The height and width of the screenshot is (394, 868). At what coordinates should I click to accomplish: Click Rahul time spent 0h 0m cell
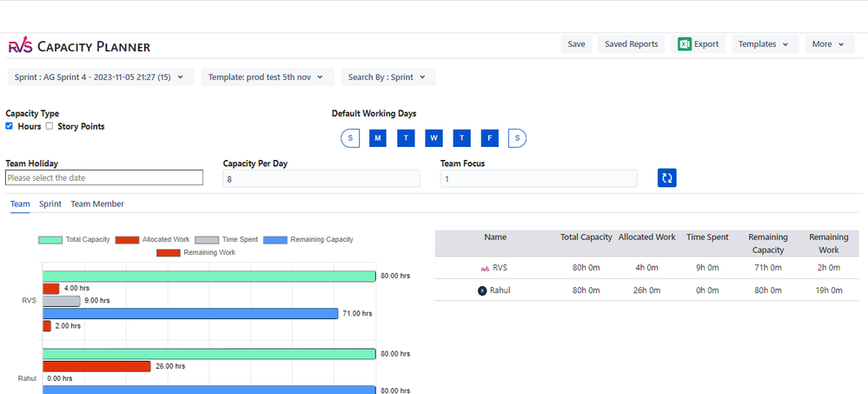707,290
